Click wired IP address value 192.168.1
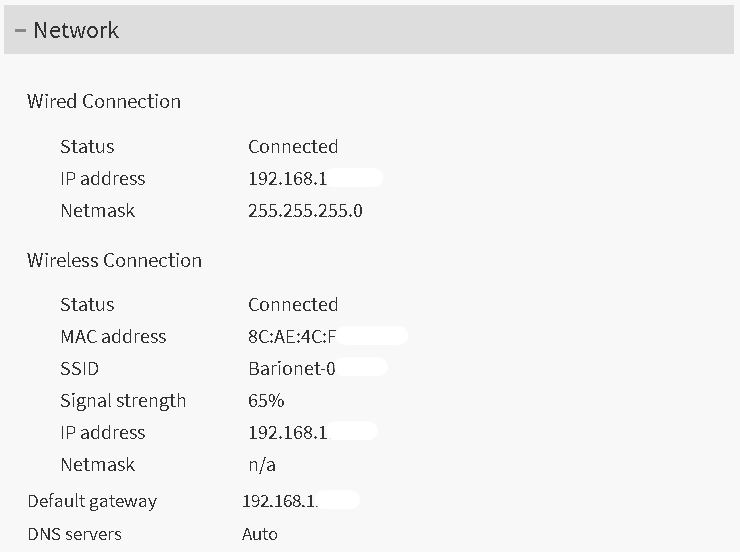The width and height of the screenshot is (740, 552). pos(288,178)
